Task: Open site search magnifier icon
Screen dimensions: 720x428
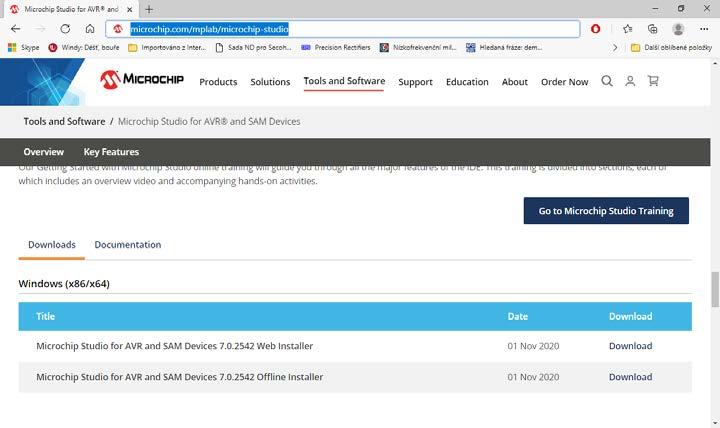Action: click(607, 81)
